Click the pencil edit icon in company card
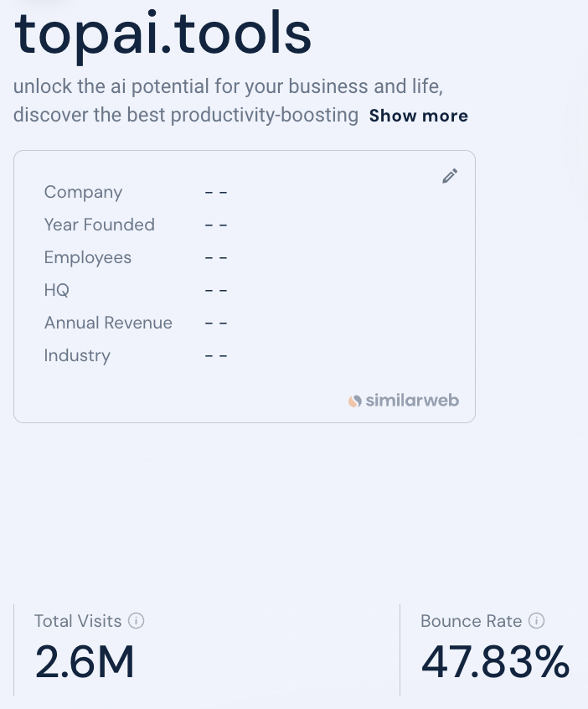588x709 pixels. [450, 176]
